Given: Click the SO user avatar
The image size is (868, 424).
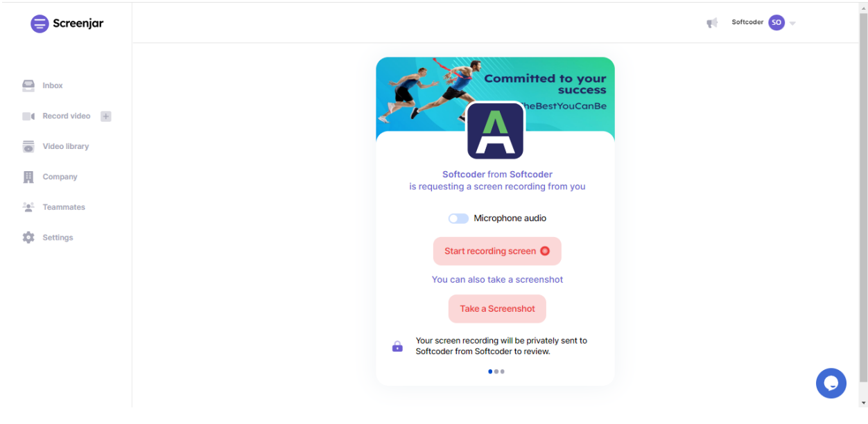Looking at the screenshot, I should 776,23.
